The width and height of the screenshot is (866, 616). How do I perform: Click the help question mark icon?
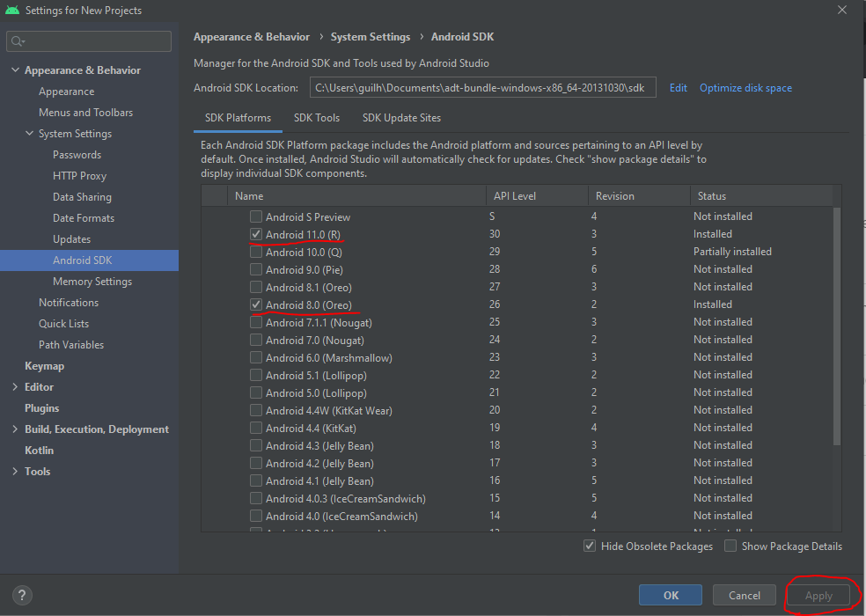(22, 595)
